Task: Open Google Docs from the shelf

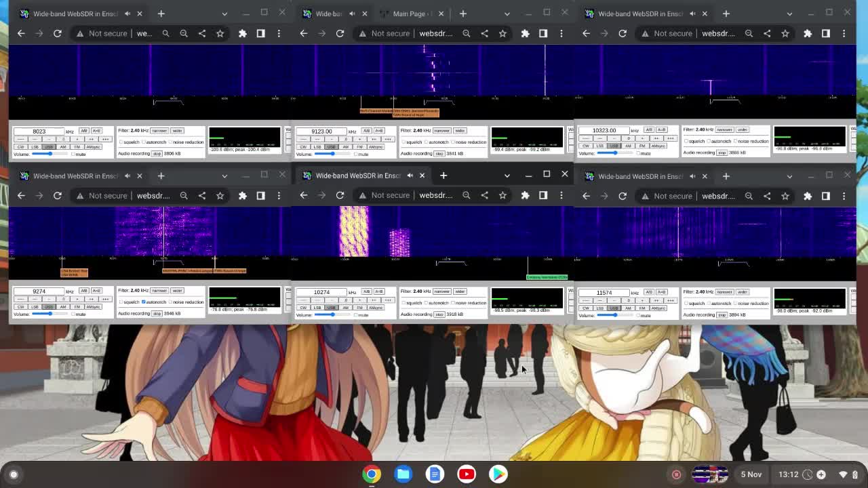Action: 435,474
